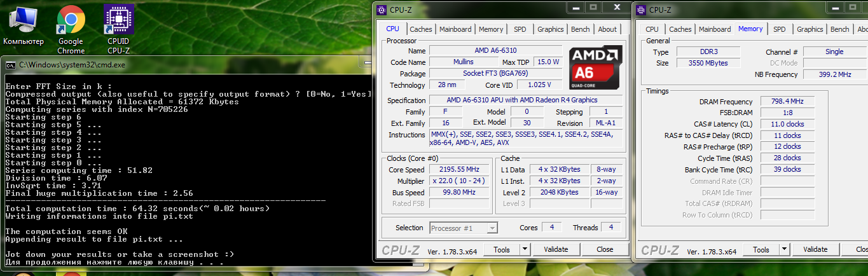Switch to the CPU tab in first CPU-Z window

(x=392, y=29)
